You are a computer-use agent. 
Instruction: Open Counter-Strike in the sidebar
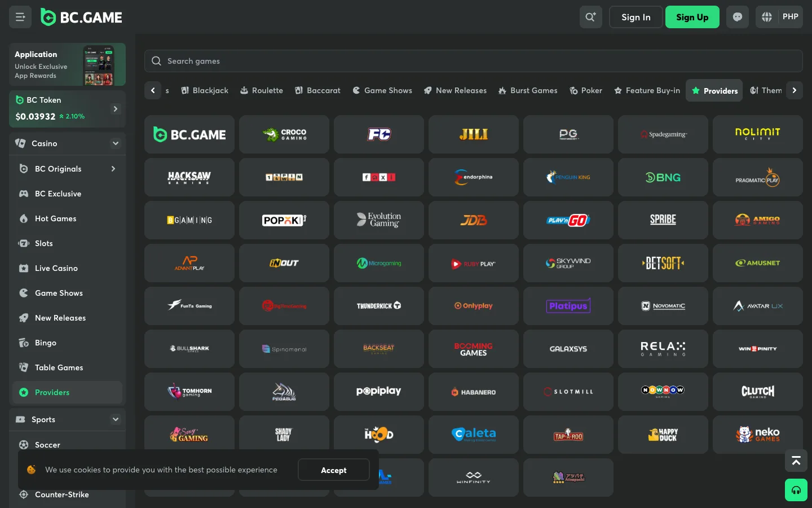click(67, 494)
